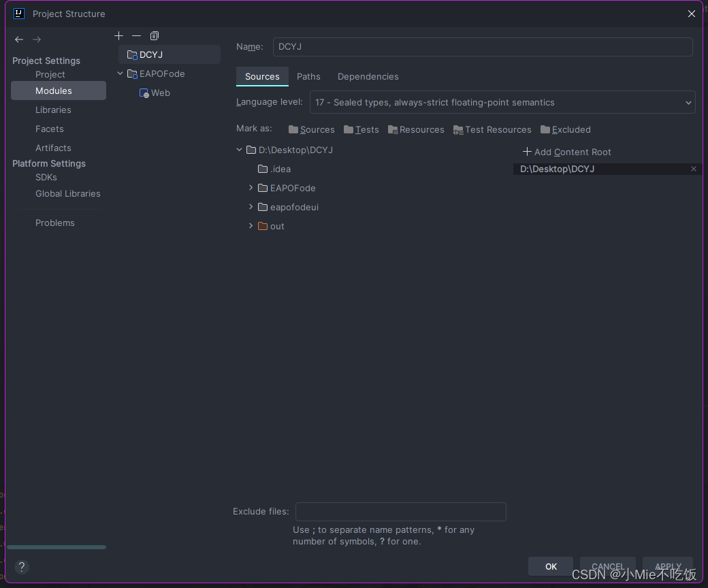708x588 pixels.
Task: Open the Language level dropdown
Action: point(686,102)
